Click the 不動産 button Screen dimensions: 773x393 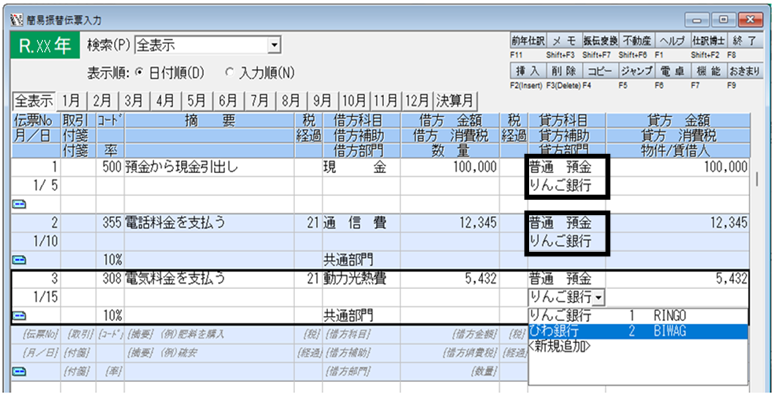click(636, 41)
